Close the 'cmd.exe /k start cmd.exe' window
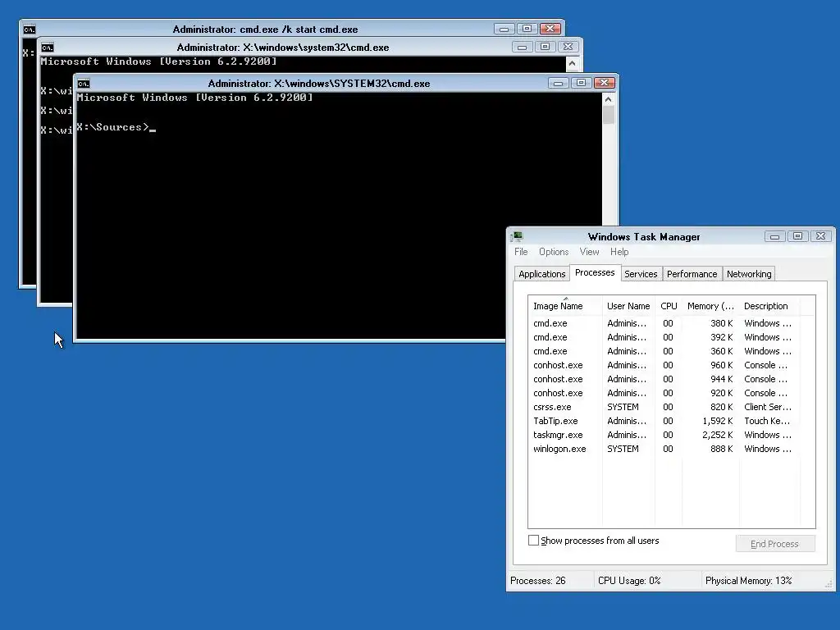840x630 pixels. click(x=550, y=29)
